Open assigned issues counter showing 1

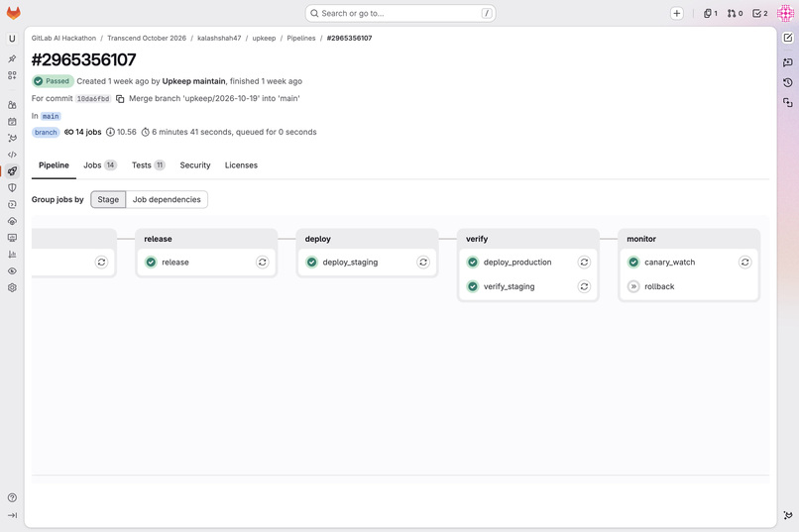click(711, 13)
